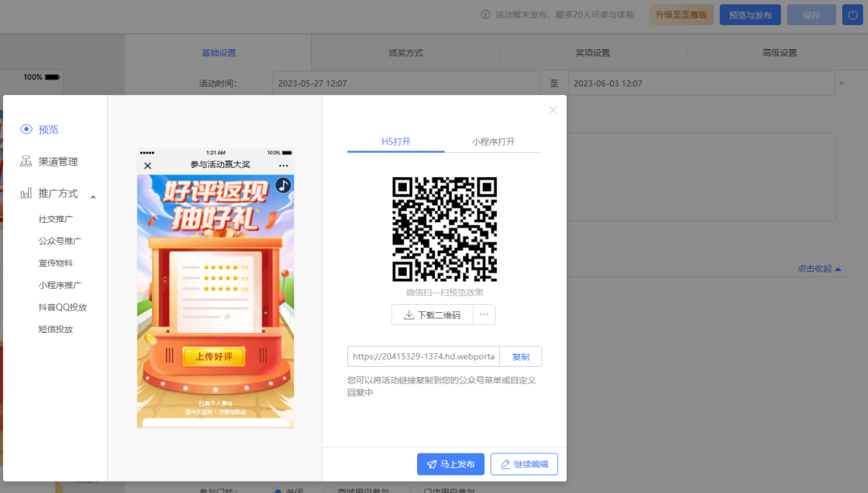Copy the activity link with 复制
This screenshot has height=493, width=868.
pyautogui.click(x=520, y=356)
